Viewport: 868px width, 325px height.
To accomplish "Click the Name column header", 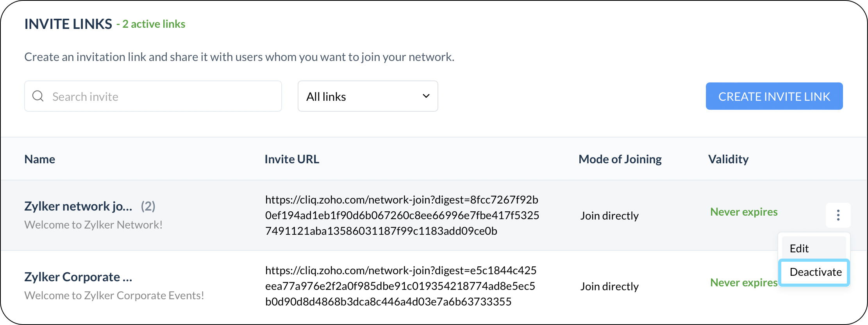I will click(39, 159).
